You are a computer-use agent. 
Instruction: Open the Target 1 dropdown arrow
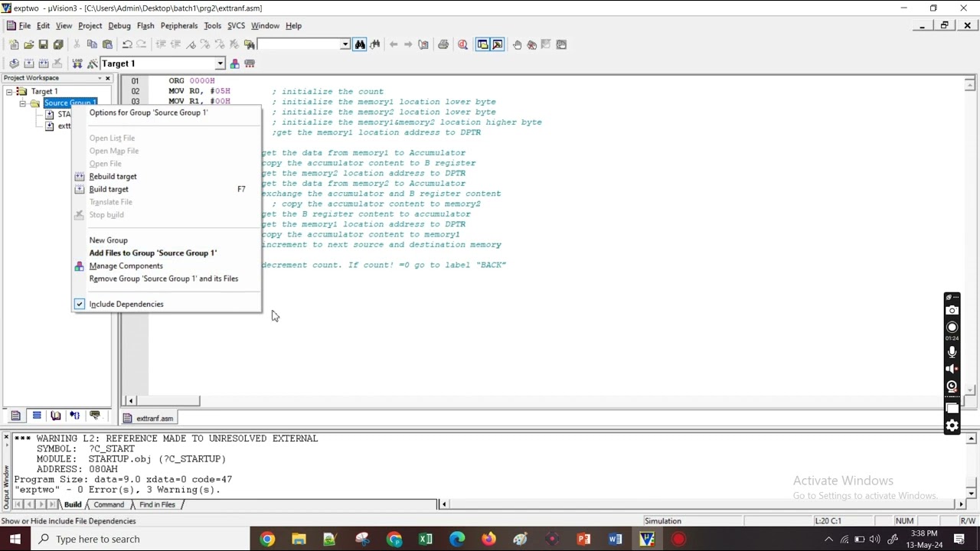point(220,64)
